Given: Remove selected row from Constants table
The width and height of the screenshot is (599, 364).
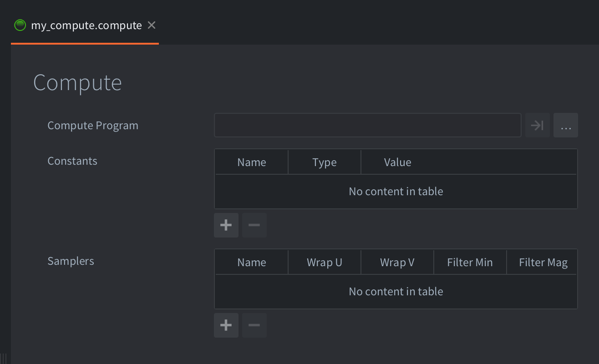Looking at the screenshot, I should click(x=254, y=225).
